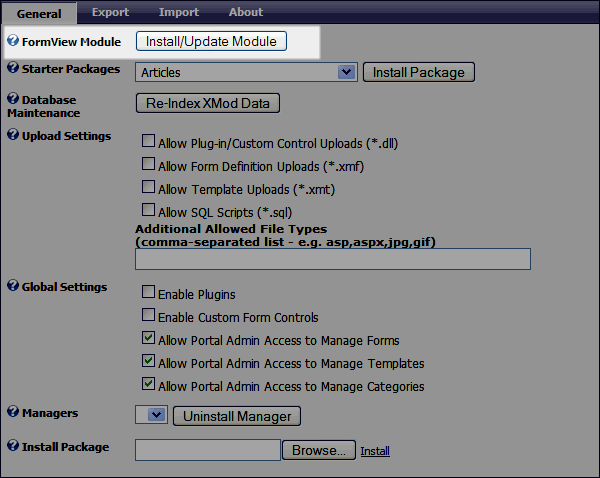Show help for Upload Settings
The height and width of the screenshot is (478, 600).
tap(13, 134)
